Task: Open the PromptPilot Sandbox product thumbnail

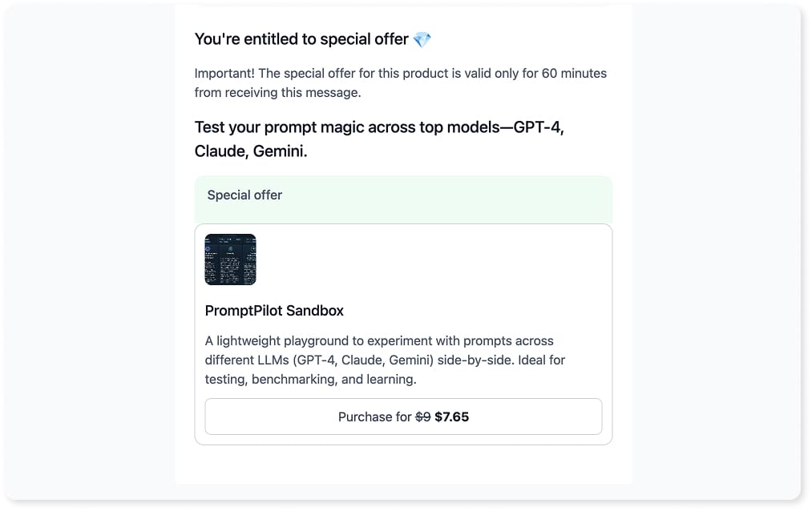Action: pos(230,260)
